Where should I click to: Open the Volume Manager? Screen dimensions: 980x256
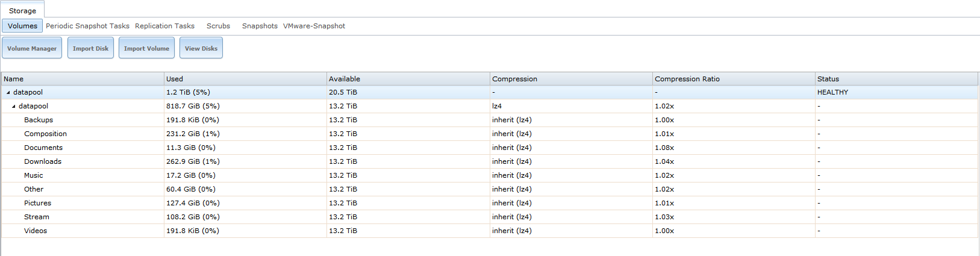32,48
